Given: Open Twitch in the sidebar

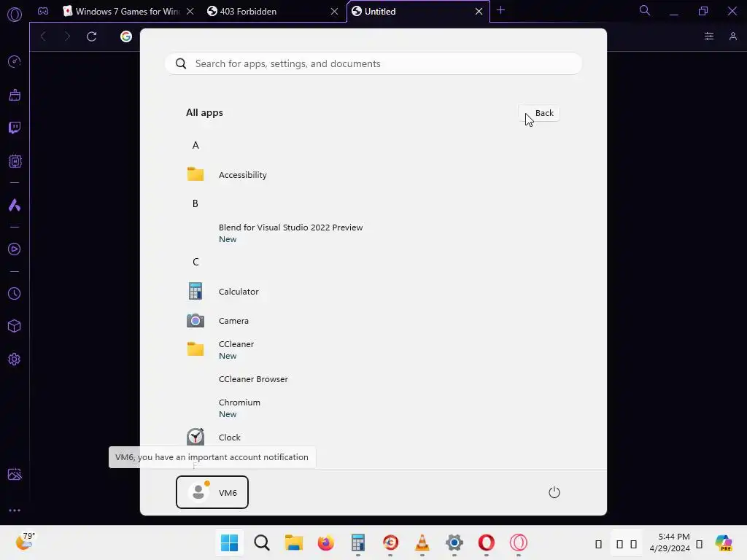Looking at the screenshot, I should pyautogui.click(x=15, y=128).
